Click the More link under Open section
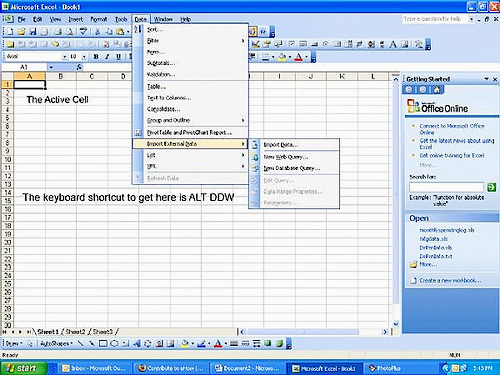Viewport: 500px width, 375px height. [x=428, y=264]
